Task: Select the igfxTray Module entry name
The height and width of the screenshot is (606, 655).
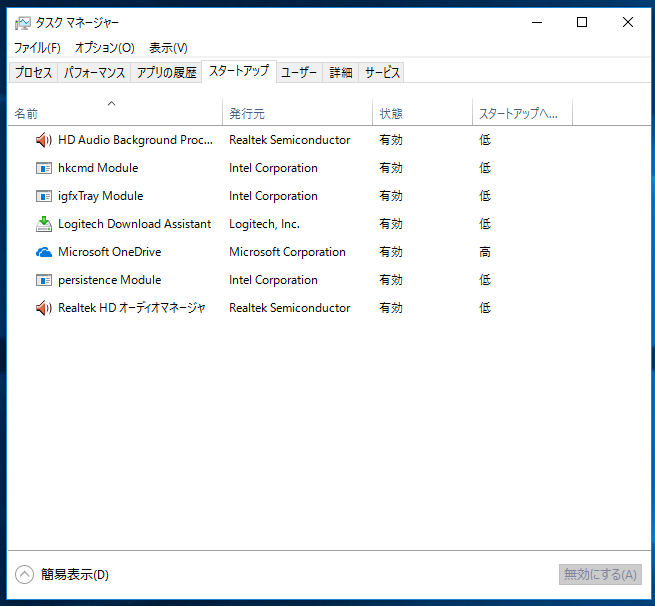Action: point(101,196)
